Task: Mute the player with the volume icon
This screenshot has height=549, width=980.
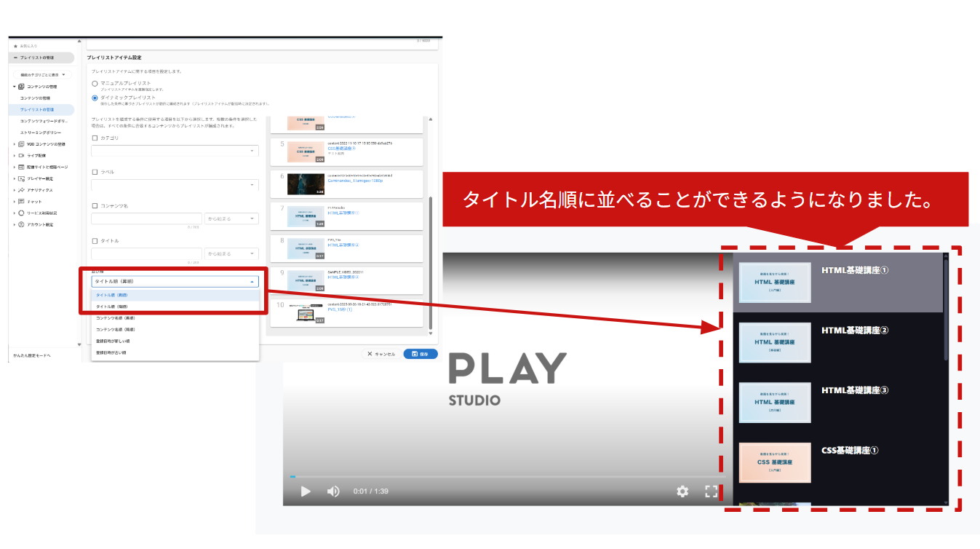Action: click(333, 491)
